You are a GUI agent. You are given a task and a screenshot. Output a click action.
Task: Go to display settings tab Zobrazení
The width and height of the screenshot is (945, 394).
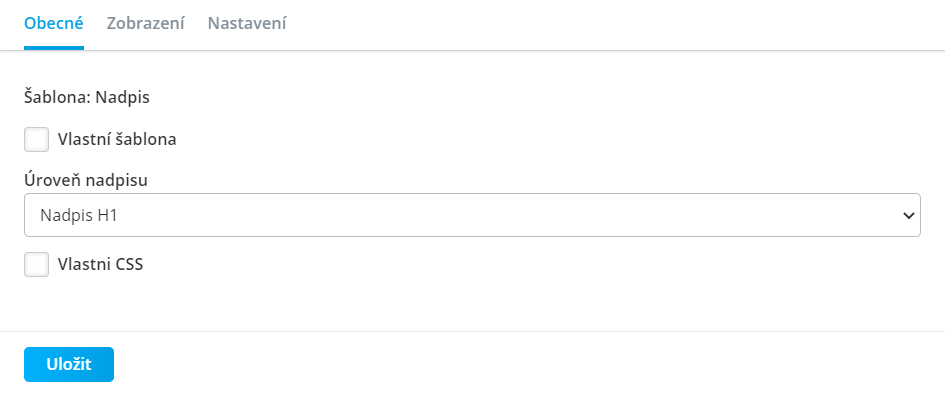pos(145,23)
